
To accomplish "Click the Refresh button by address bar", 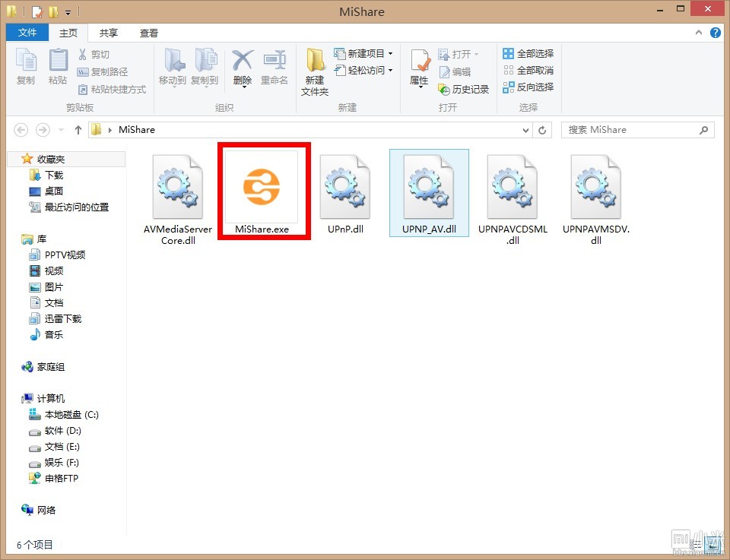I will click(542, 130).
